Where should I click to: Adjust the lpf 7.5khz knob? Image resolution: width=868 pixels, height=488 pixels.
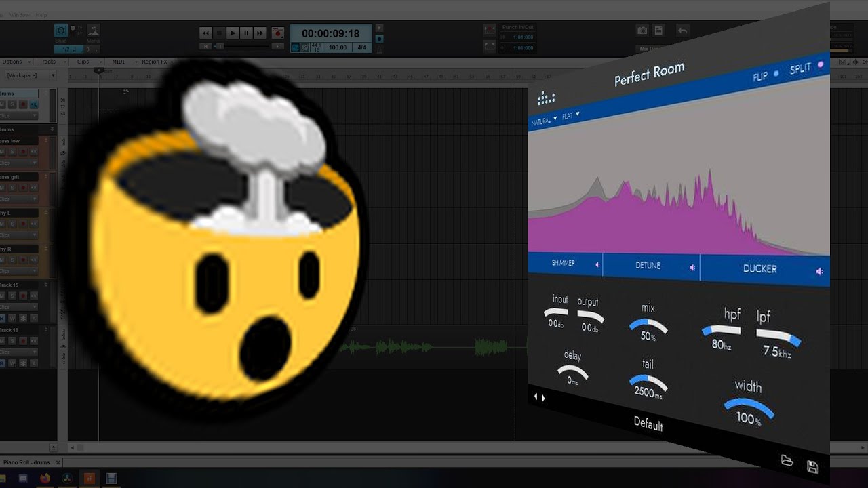point(778,337)
